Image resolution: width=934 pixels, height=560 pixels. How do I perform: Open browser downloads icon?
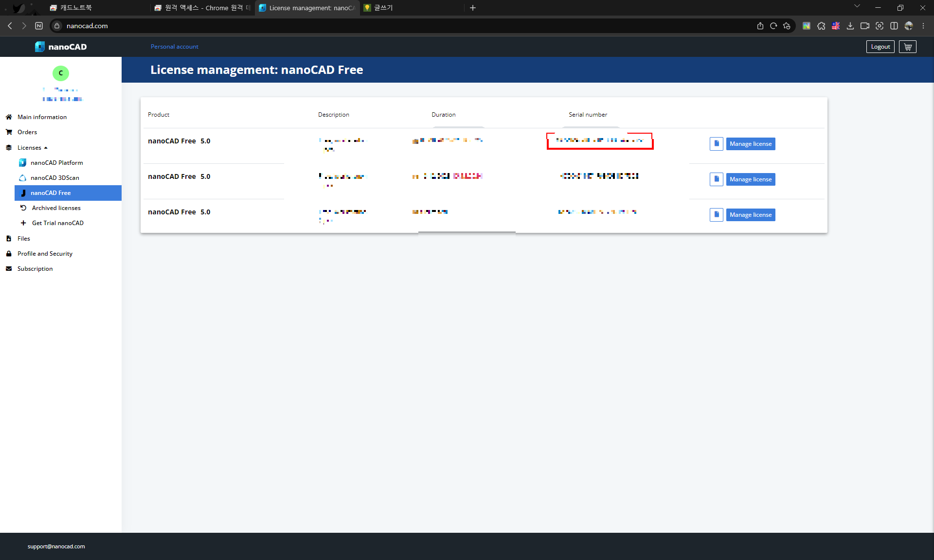850,26
